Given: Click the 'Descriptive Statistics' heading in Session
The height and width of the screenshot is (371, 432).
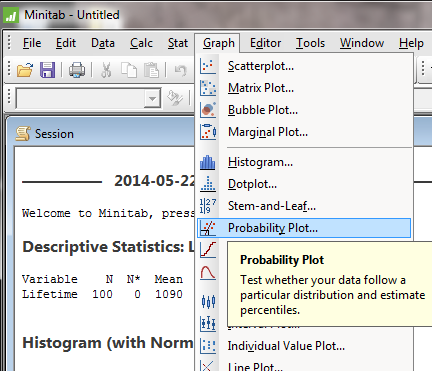Looking at the screenshot, I should click(x=109, y=247).
